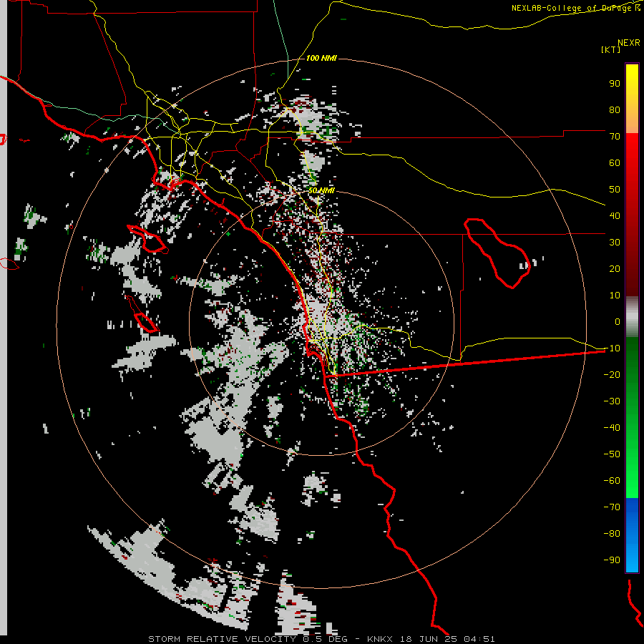Click the -70 value on the velocity scale
The image size is (644, 644).
point(612,507)
